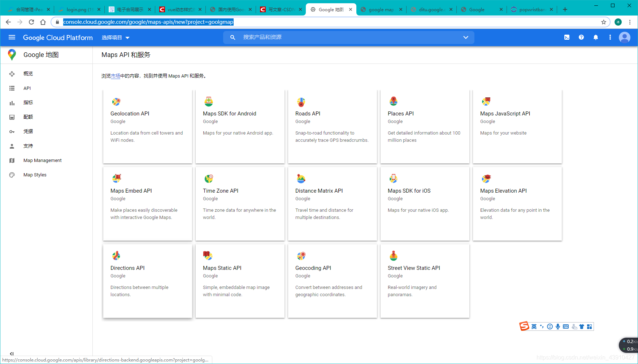
Task: Click the Time Zone API icon
Action: [209, 179]
